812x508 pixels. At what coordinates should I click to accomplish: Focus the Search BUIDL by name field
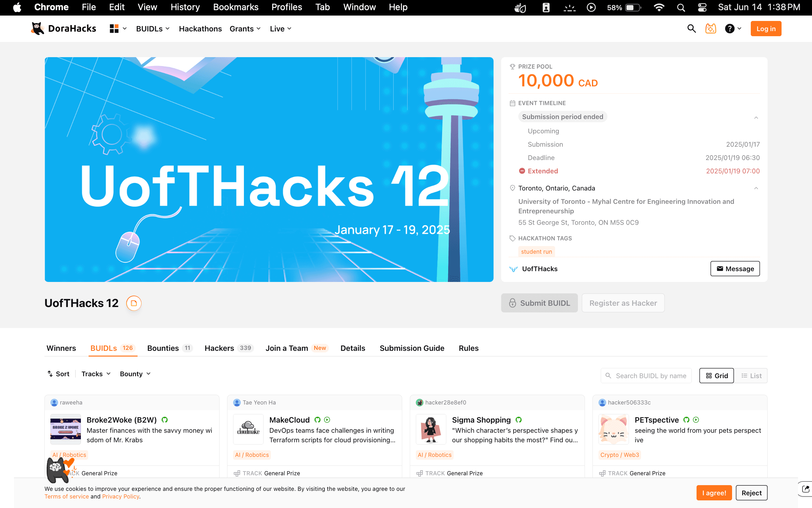(646, 376)
